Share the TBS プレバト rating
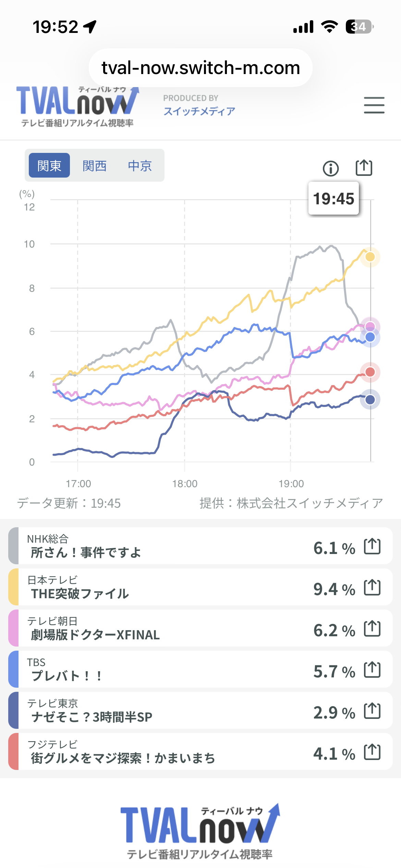This screenshot has width=401, height=868. coord(372,670)
